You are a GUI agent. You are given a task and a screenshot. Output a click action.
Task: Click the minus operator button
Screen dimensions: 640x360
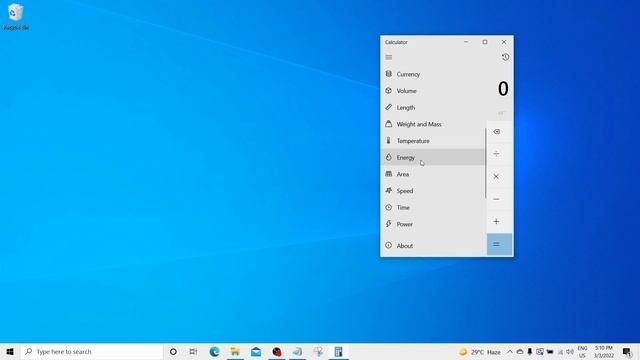496,199
